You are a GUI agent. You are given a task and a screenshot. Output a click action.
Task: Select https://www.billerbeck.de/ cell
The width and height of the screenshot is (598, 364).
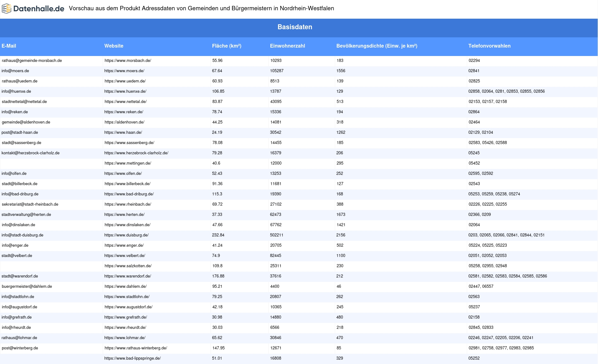(x=127, y=184)
